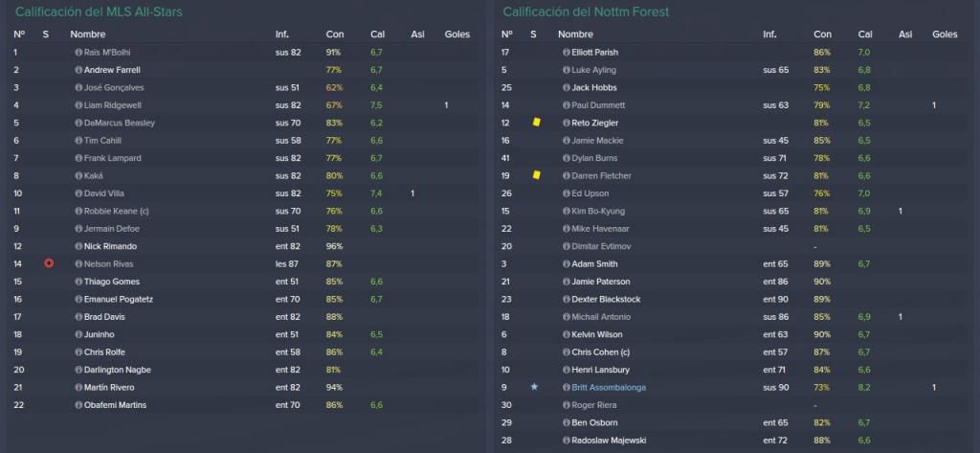Select Liam Ridgewell row name

pos(113,105)
